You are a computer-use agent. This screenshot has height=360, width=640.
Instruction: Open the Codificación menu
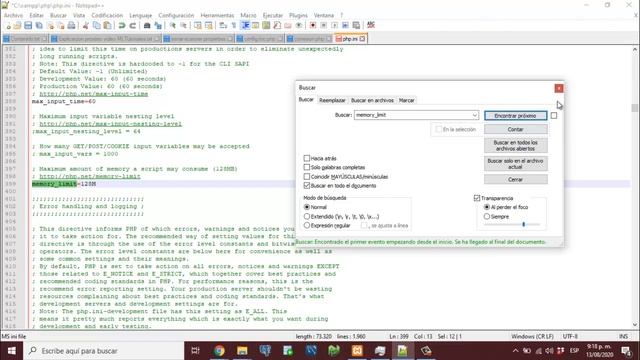click(107, 15)
